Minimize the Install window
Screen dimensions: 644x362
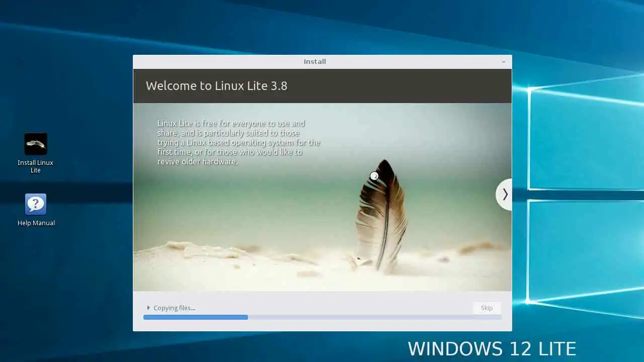[x=504, y=61]
